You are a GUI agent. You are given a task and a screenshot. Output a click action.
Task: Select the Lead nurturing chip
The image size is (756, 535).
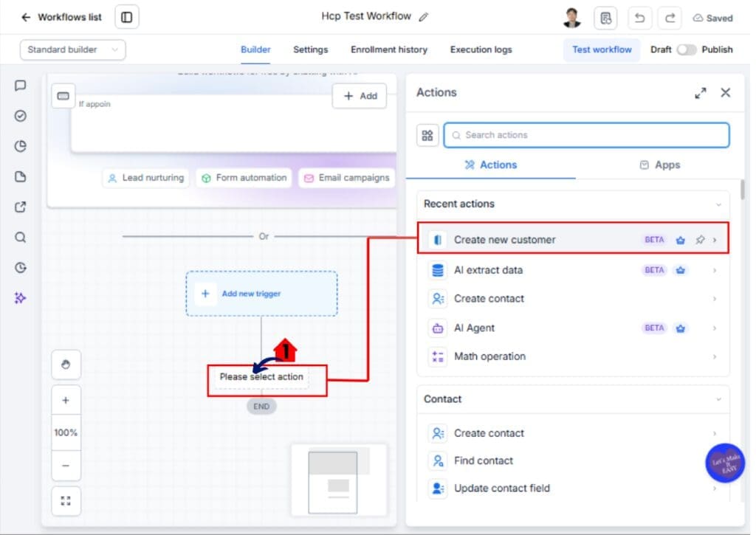[145, 178]
